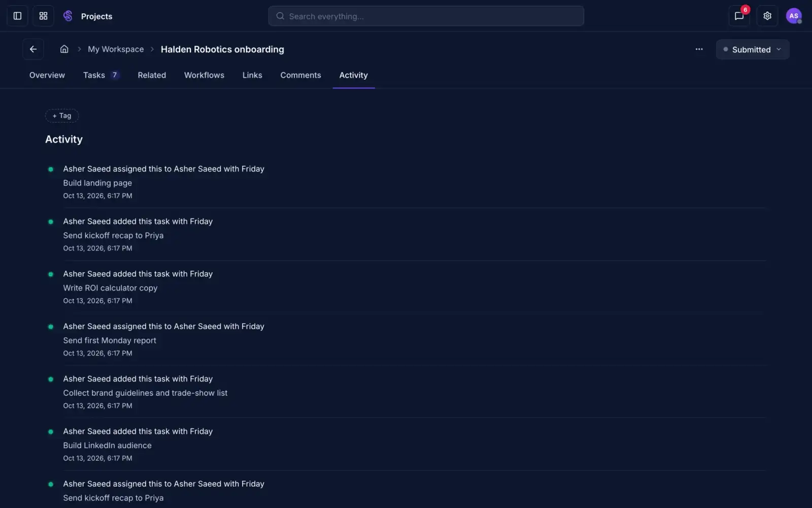The image size is (812, 508).
Task: Click Collect brand guidelines and trade-show list
Action: point(145,393)
